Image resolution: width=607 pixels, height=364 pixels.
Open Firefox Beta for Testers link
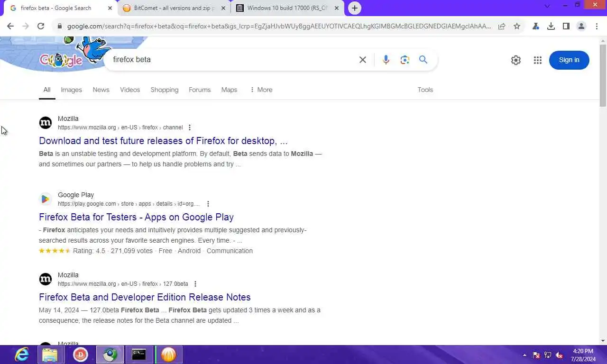(136, 217)
